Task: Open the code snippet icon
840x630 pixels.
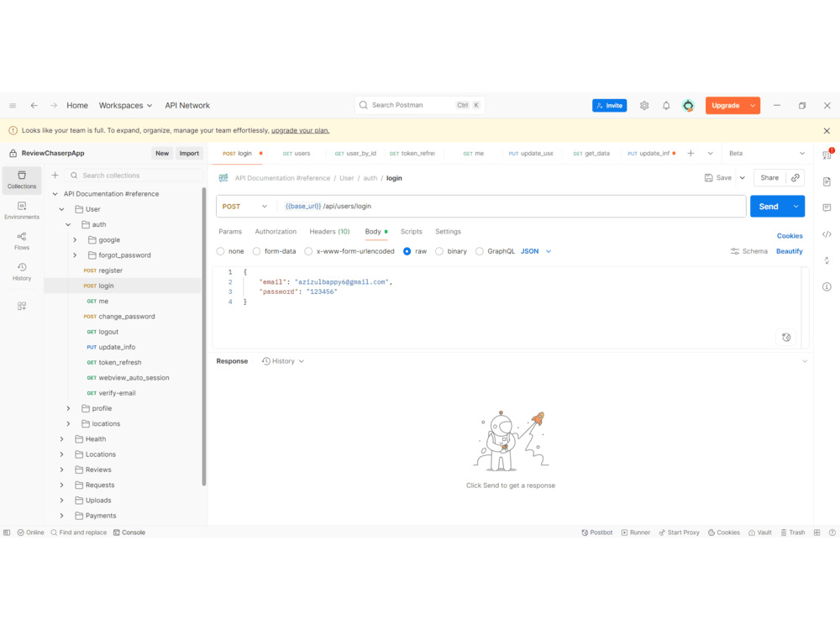Action: 827,234
